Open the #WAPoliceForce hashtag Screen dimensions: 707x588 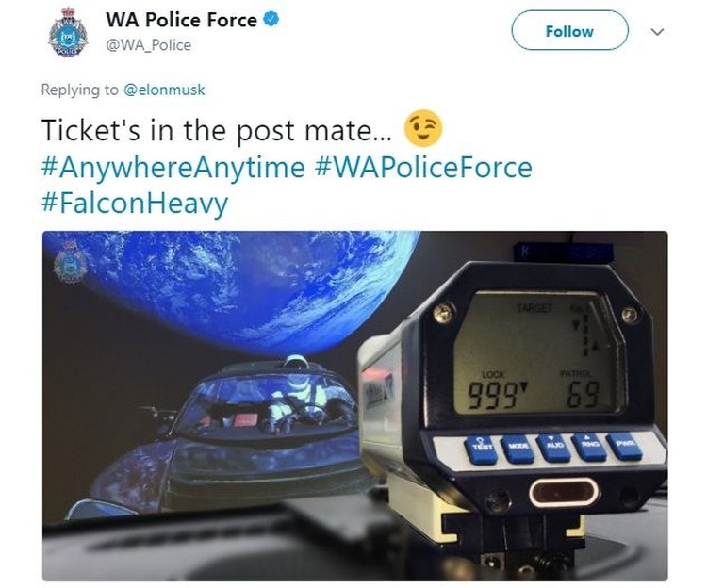(423, 168)
